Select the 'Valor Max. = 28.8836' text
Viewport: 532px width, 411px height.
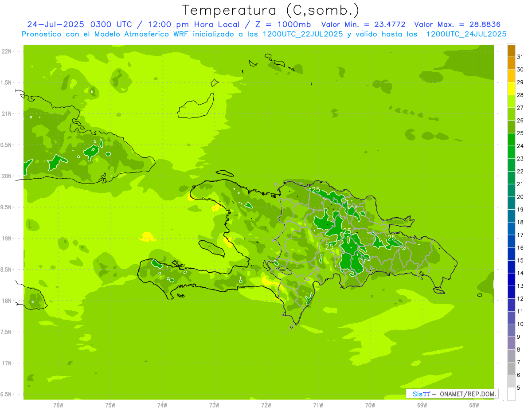tap(458, 24)
